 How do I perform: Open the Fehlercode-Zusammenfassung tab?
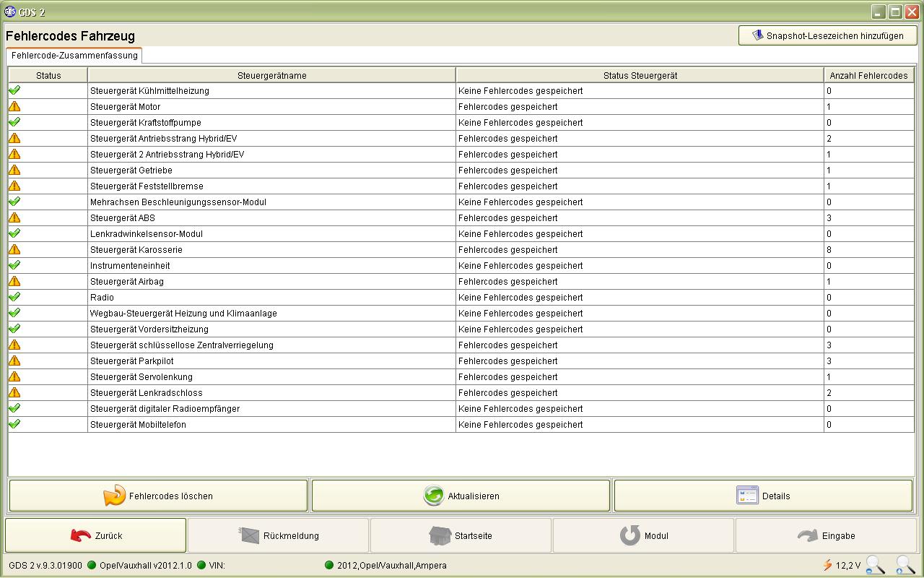pyautogui.click(x=74, y=56)
